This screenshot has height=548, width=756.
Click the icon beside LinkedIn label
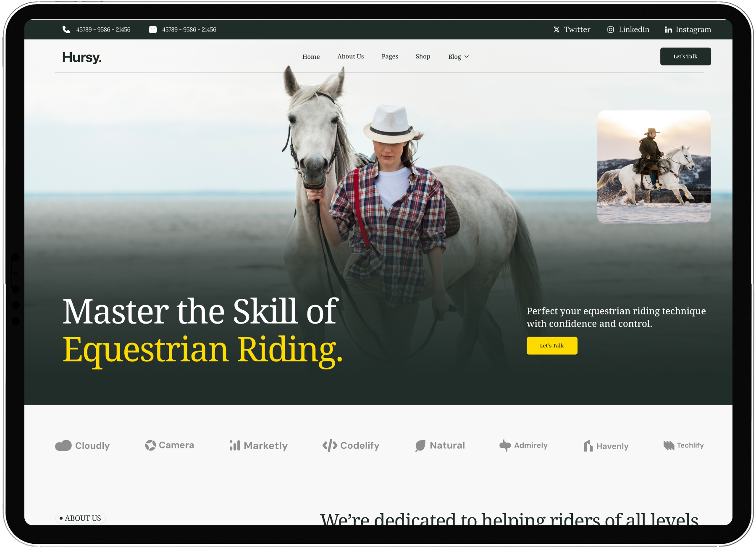click(611, 29)
